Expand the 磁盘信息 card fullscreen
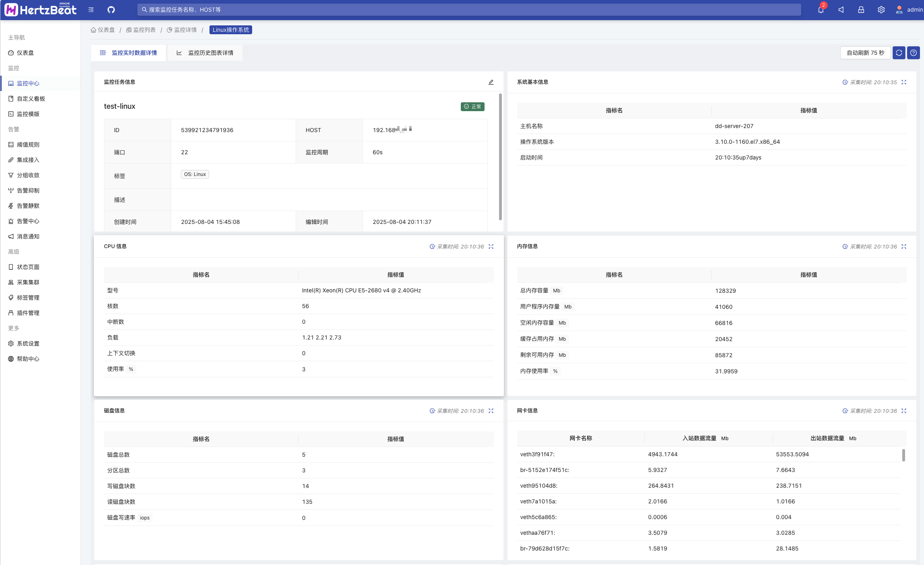 [x=491, y=411]
